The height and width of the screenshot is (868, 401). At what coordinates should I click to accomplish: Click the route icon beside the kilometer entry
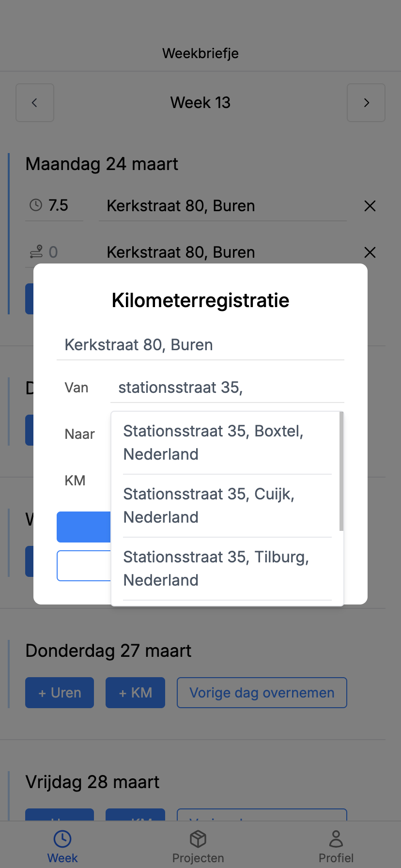click(x=35, y=252)
